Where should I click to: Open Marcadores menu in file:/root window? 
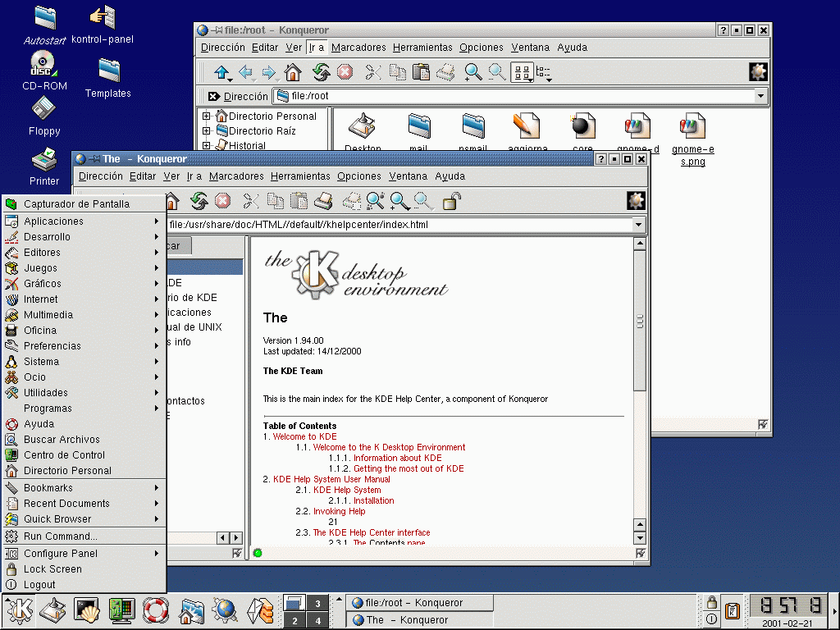click(x=358, y=48)
